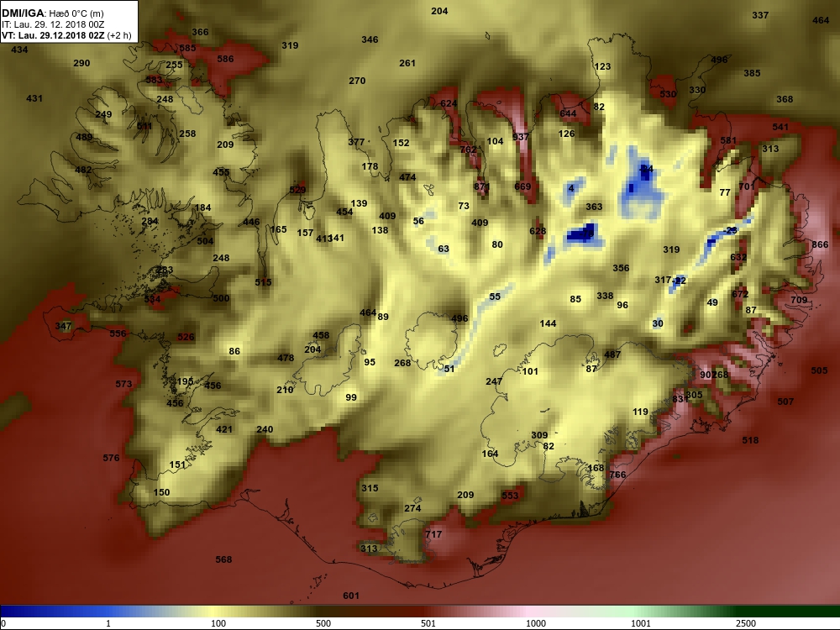The width and height of the screenshot is (840, 630).
Task: Click the map value '541'
Action: [780, 127]
